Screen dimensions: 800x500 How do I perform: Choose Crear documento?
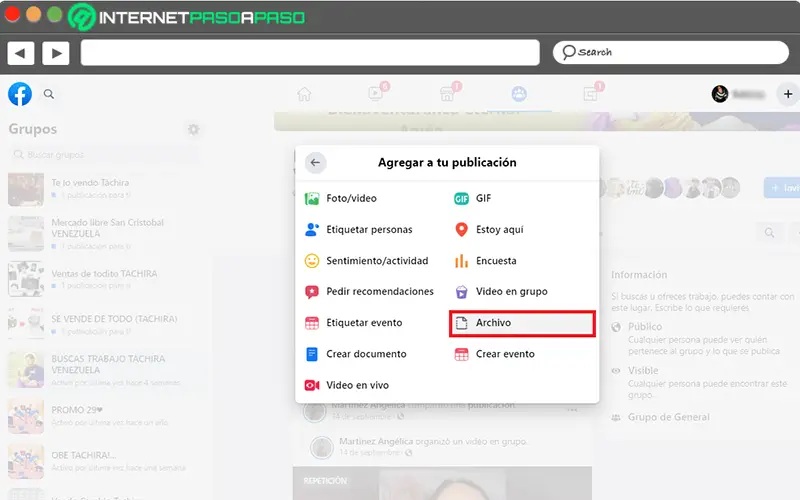tap(355, 354)
